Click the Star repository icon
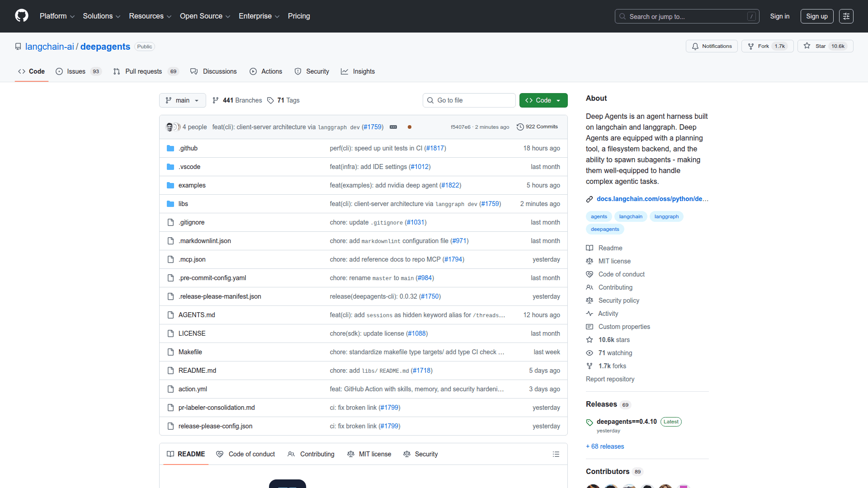Viewport: 868px width, 488px height. pos(807,46)
